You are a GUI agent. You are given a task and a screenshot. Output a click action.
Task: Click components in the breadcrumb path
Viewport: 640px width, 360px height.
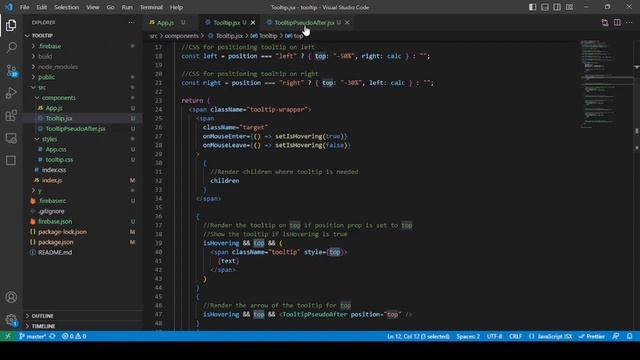pyautogui.click(x=181, y=36)
